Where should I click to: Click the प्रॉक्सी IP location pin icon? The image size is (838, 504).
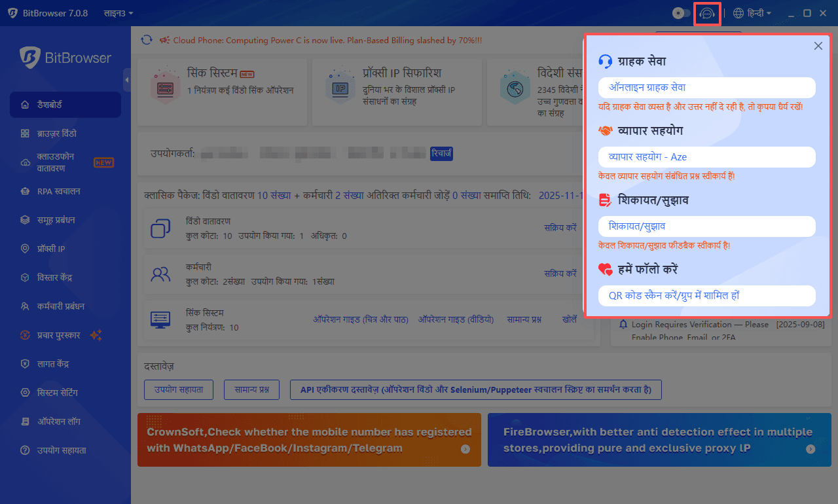coord(25,249)
